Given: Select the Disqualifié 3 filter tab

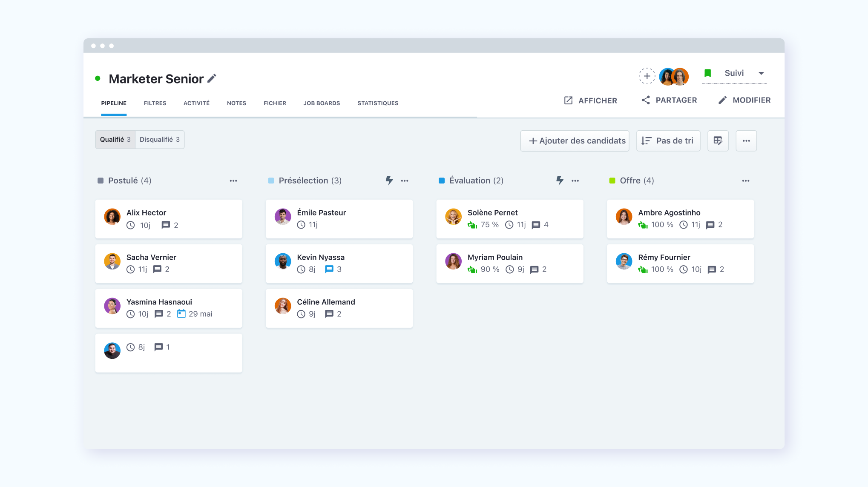Looking at the screenshot, I should pyautogui.click(x=160, y=140).
